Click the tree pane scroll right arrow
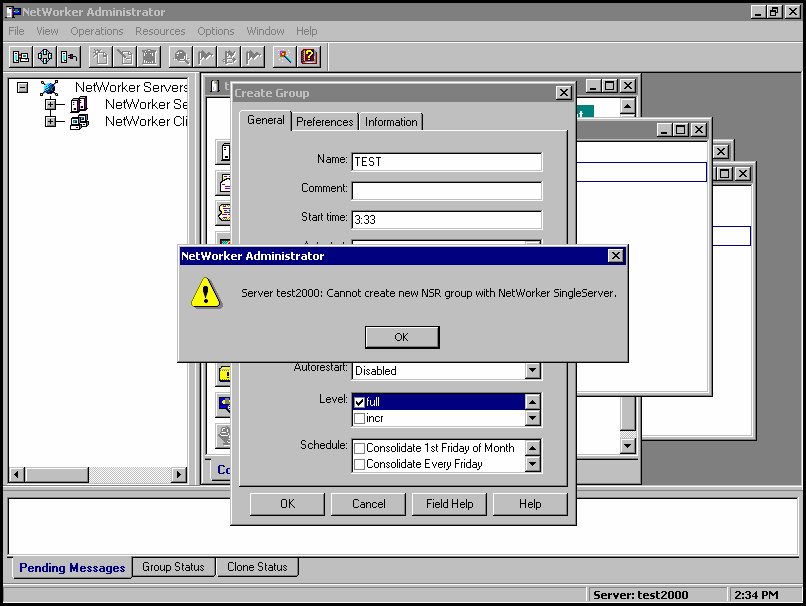This screenshot has height=606, width=806. (x=178, y=474)
